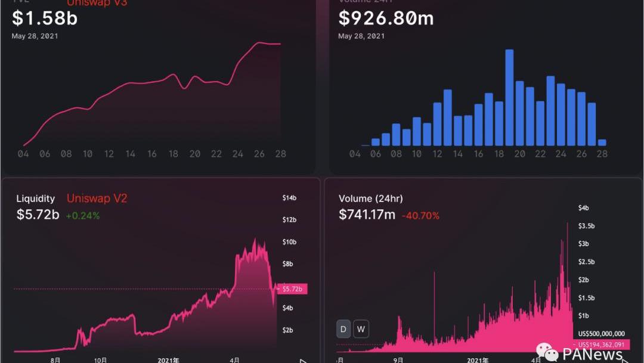The width and height of the screenshot is (644, 363).
Task: Click the 04 date label under the pink TVL line
Action: click(x=23, y=154)
